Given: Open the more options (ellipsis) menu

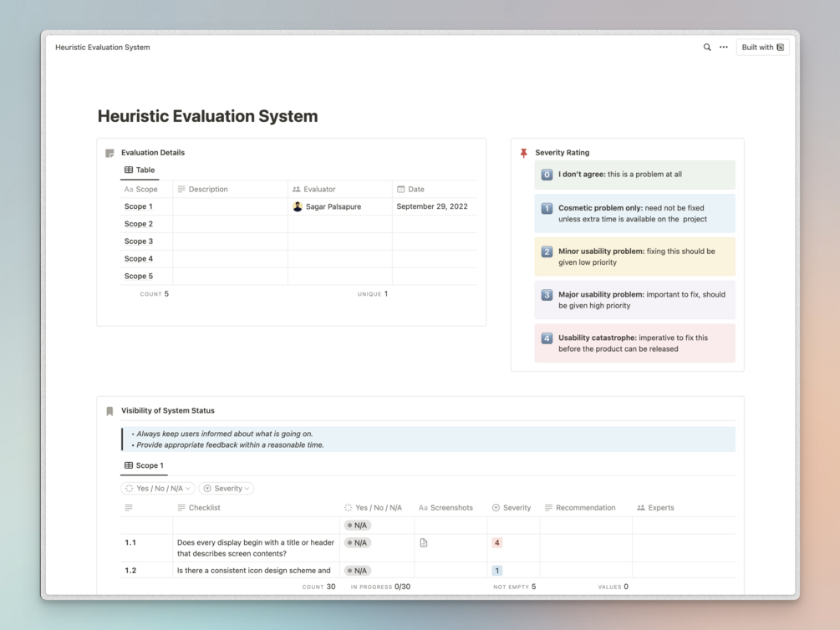Looking at the screenshot, I should point(723,47).
